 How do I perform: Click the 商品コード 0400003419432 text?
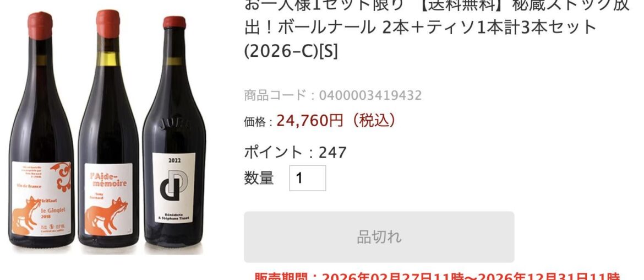coord(332,95)
